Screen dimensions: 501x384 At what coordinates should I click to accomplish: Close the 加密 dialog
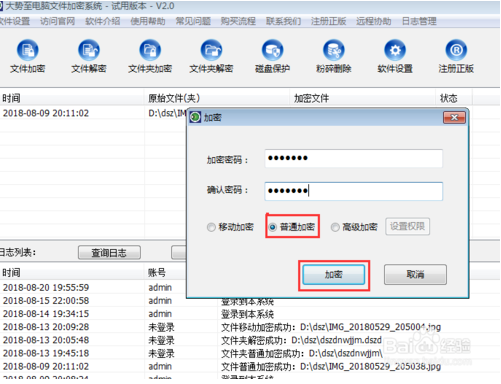[454, 117]
